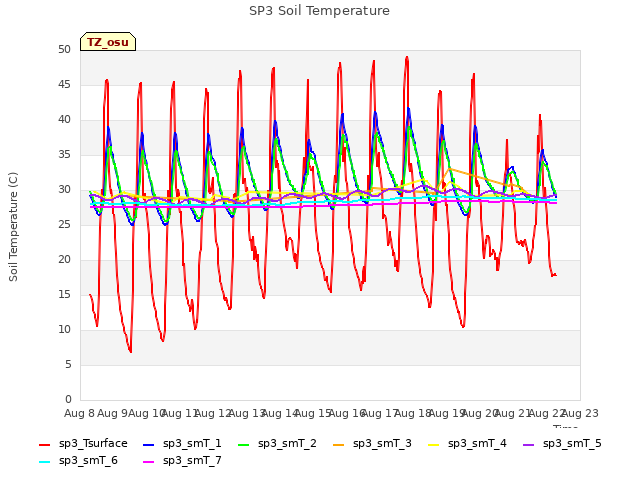Click the 0 y-axis tick label
640x480 pixels.
(x=68, y=399)
